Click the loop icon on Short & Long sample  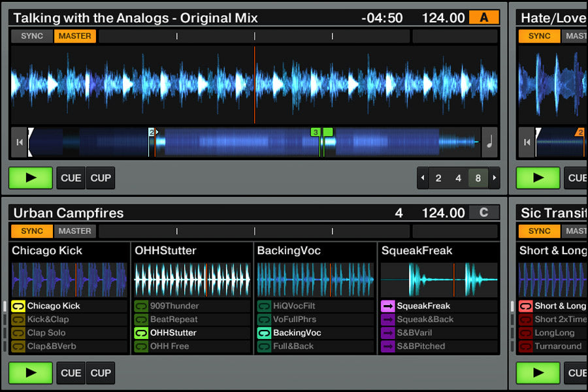(x=525, y=306)
